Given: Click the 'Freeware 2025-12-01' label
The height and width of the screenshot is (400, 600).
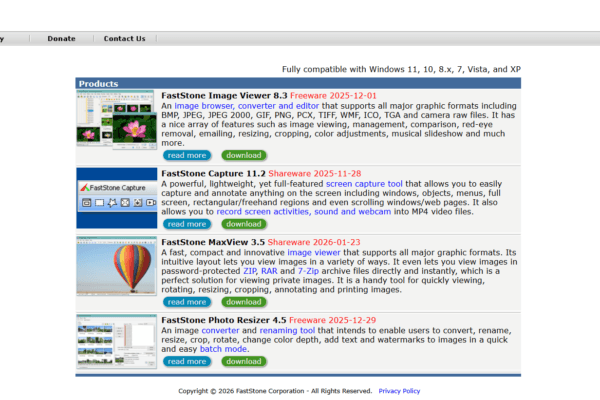Looking at the screenshot, I should 333,96.
